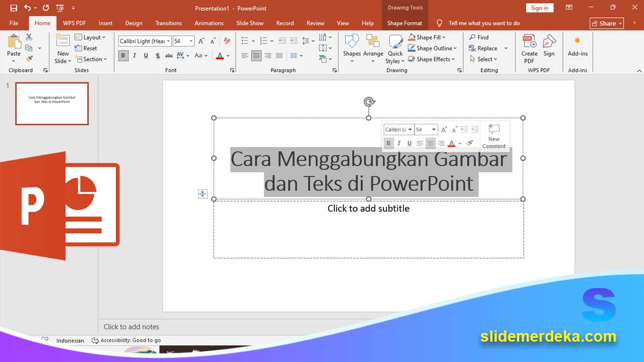Viewport: 644px width, 362px height.
Task: Click Find in the Editing group
Action: coord(479,37)
